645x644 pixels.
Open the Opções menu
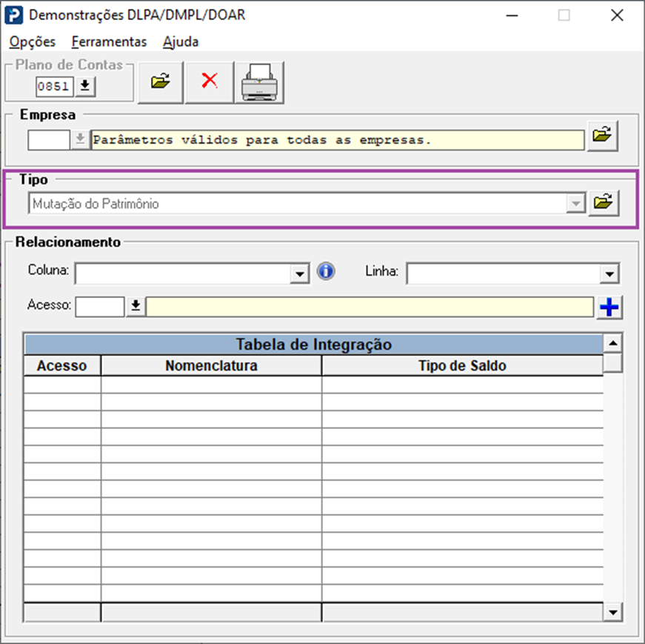click(x=32, y=42)
